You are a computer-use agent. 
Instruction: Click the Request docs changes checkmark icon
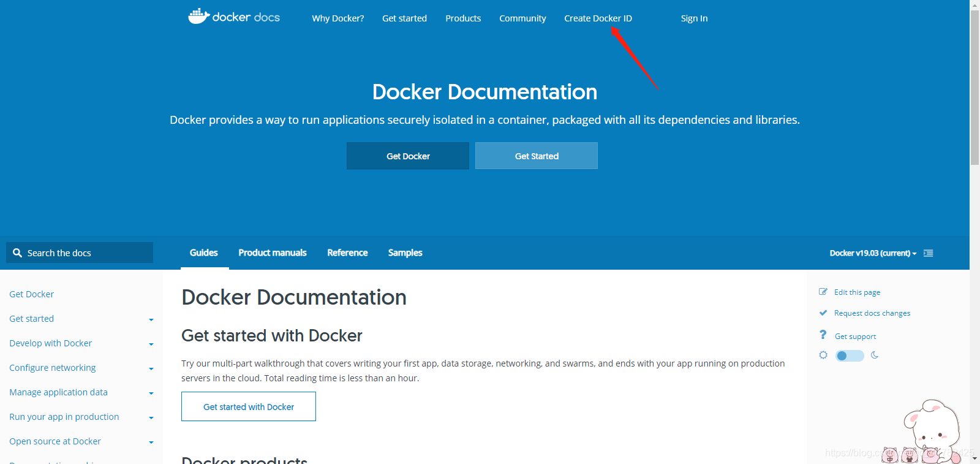point(823,313)
